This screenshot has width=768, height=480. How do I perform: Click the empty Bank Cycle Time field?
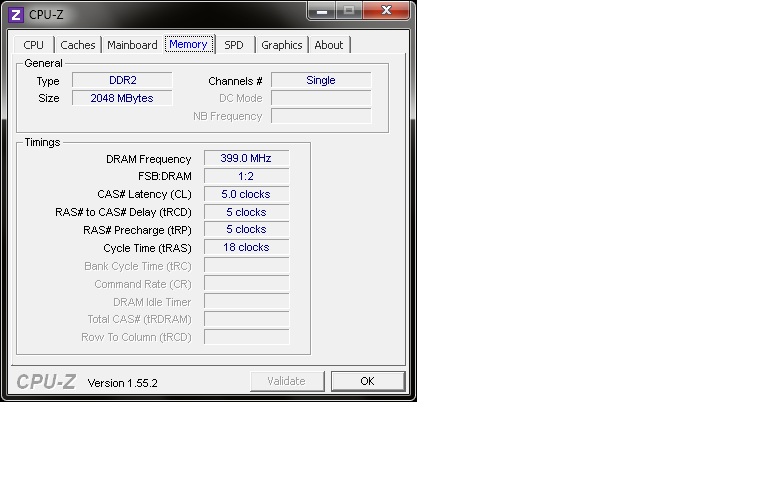(246, 265)
